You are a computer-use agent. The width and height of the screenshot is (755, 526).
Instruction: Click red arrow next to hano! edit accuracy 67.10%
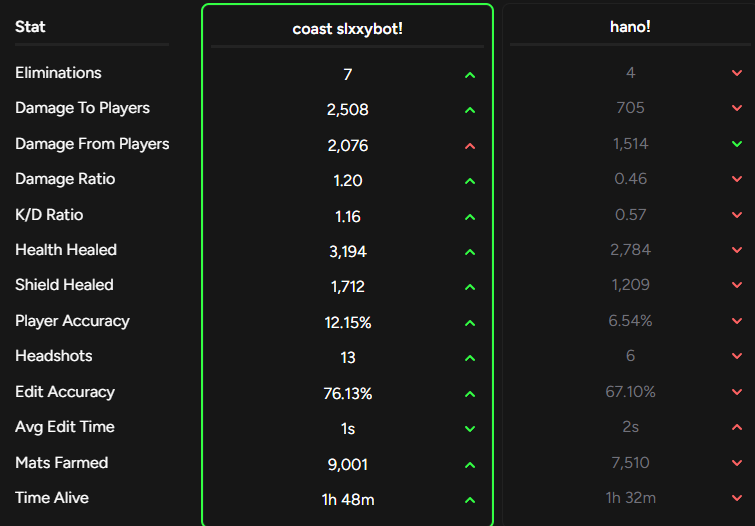737,392
